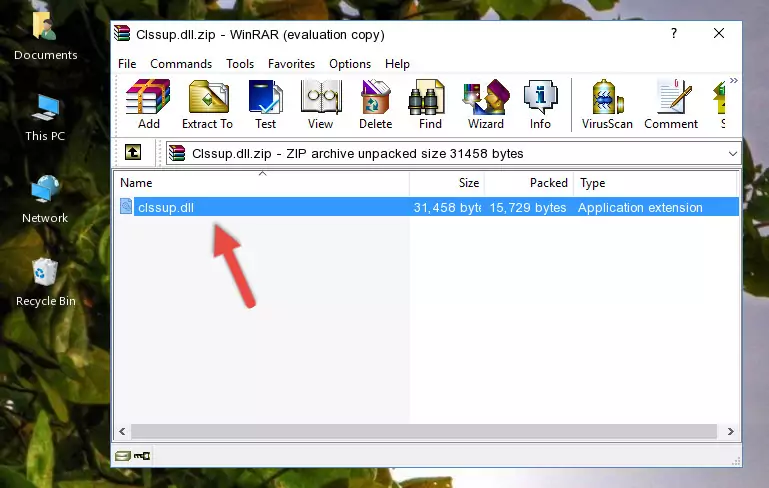769x488 pixels.
Task: Run VirusScan on the archive
Action: [607, 104]
